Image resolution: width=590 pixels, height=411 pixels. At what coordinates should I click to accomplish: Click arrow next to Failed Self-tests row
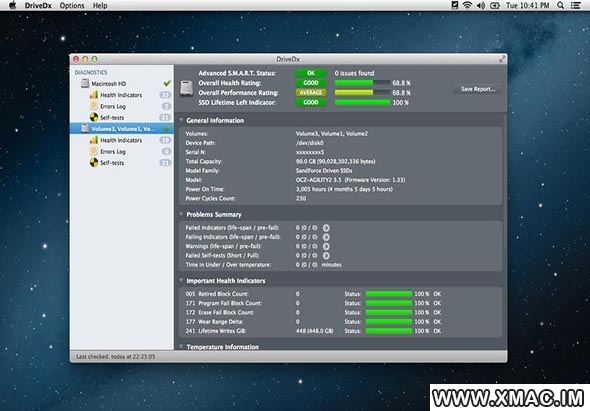pos(326,256)
